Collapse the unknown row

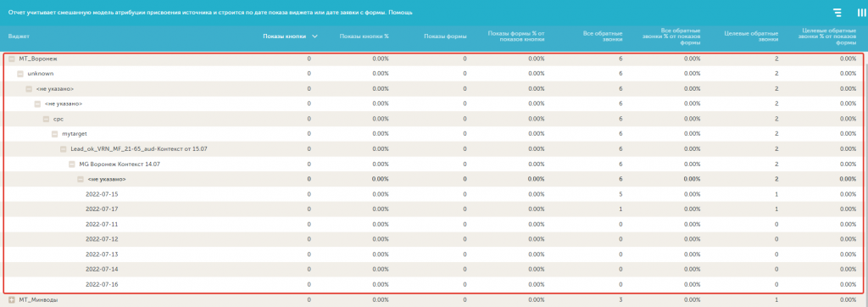20,74
